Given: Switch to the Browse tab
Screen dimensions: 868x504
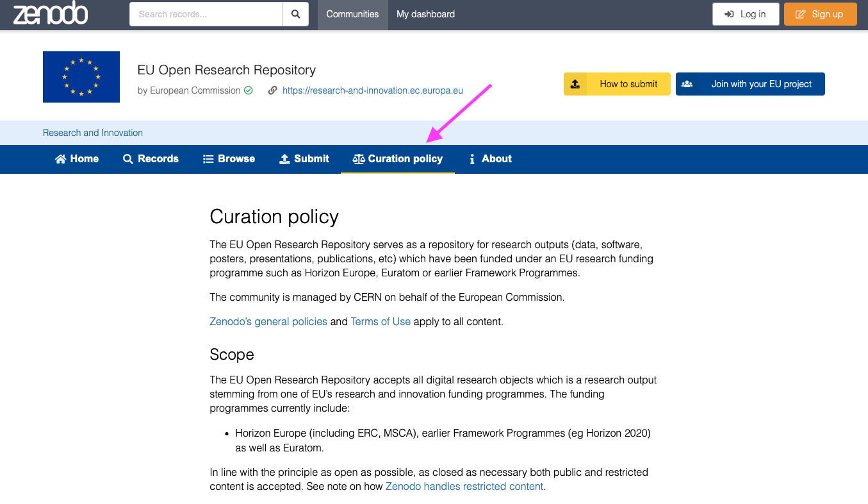Looking at the screenshot, I should pos(229,159).
